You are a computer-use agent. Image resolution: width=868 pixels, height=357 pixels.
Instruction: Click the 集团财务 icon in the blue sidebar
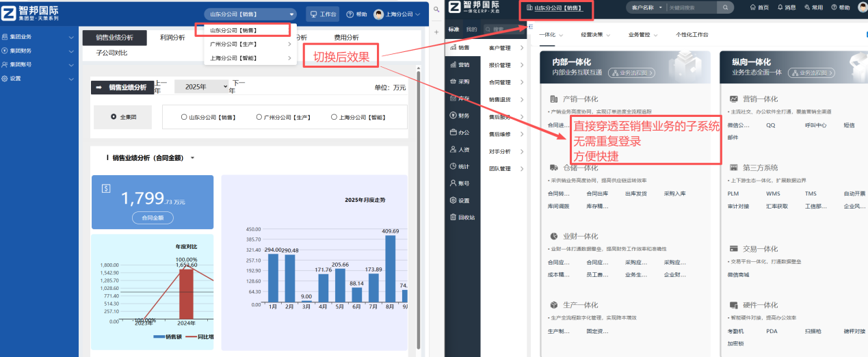5,51
